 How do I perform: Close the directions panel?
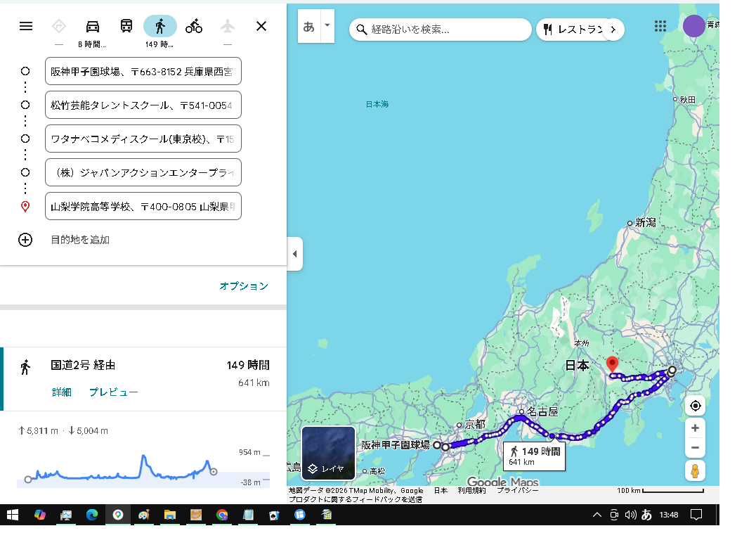[261, 27]
